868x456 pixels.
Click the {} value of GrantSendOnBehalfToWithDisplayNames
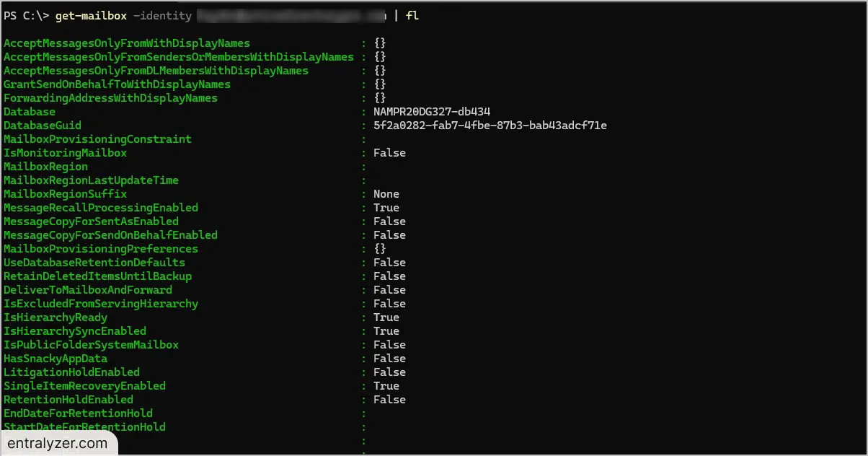380,84
